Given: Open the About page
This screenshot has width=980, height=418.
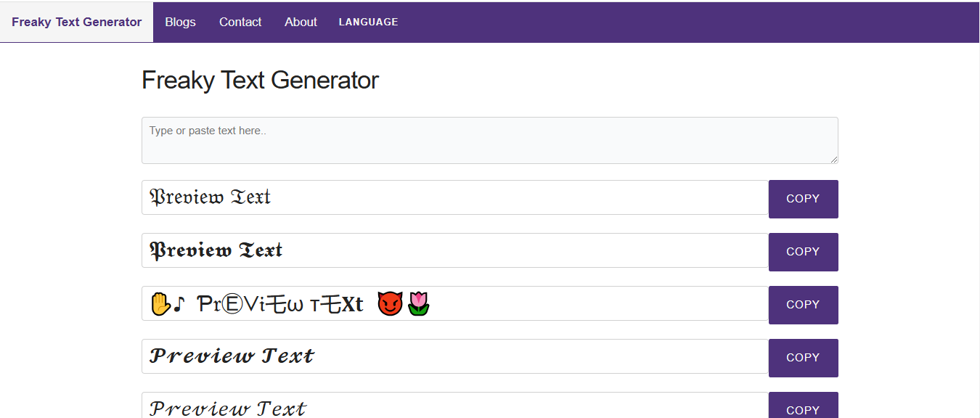Looking at the screenshot, I should (301, 22).
